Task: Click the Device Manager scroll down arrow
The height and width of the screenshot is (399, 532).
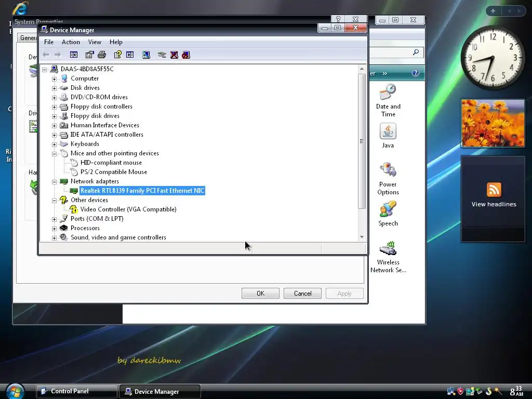Action: [362, 237]
